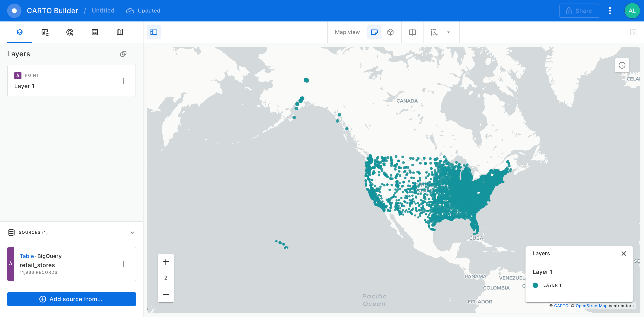The height and width of the screenshot is (317, 644).
Task: Switch to 3D map view
Action: 390,32
